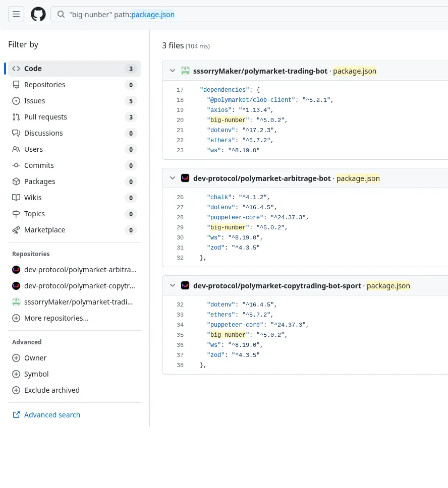Open the Advanced search page
The image size is (448, 488).
52,414
